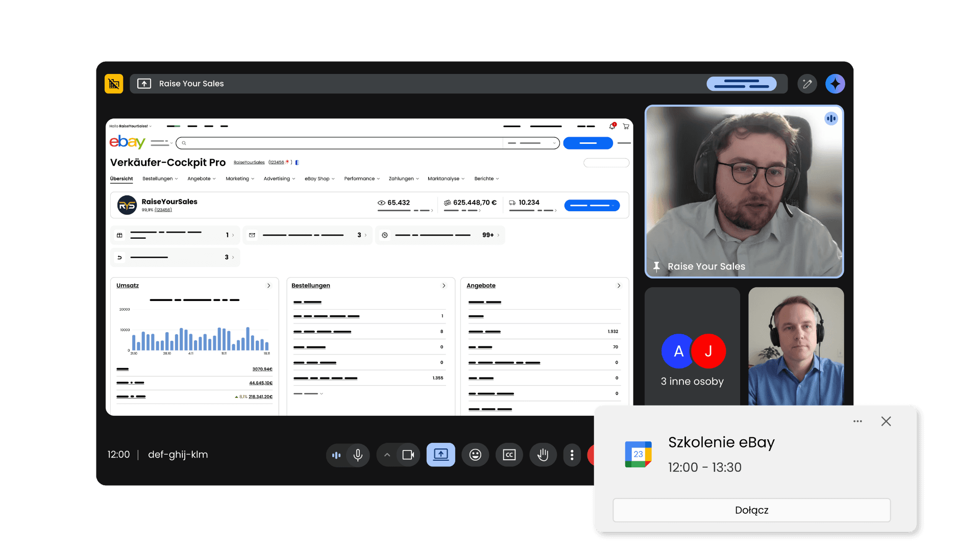The height and width of the screenshot is (551, 980).
Task: Open the Angebote dropdown in the navigation bar
Action: 202,179
